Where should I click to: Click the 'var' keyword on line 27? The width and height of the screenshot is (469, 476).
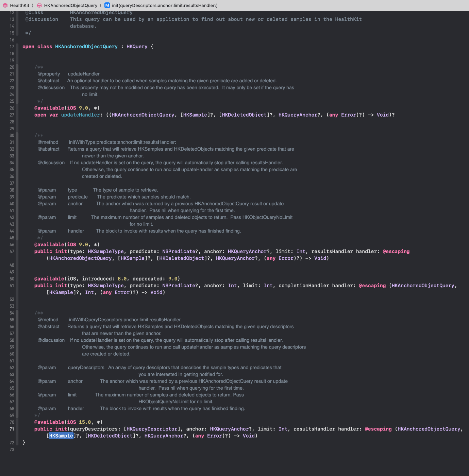pyautogui.click(x=54, y=115)
